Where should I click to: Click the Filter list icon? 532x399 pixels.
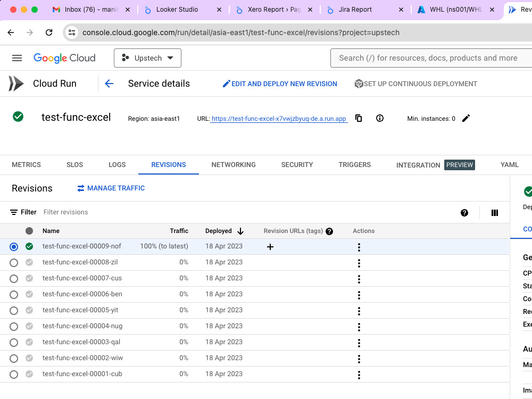click(14, 212)
